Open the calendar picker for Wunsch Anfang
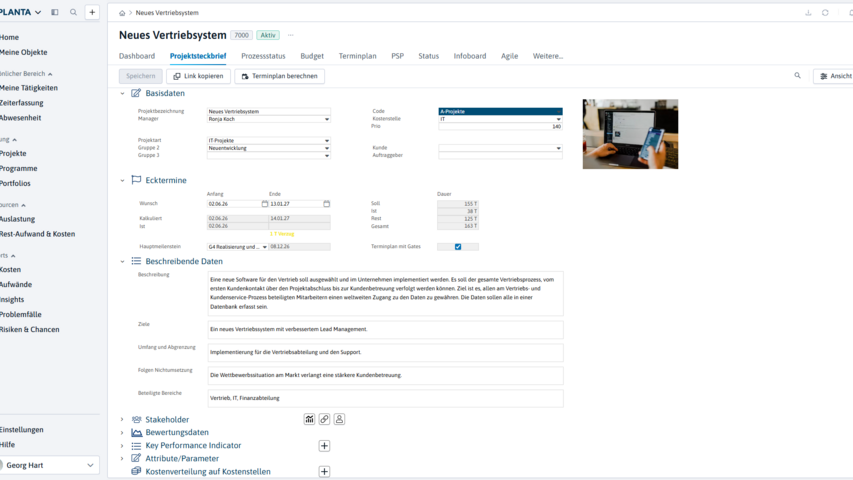The height and width of the screenshot is (480, 853). (265, 204)
